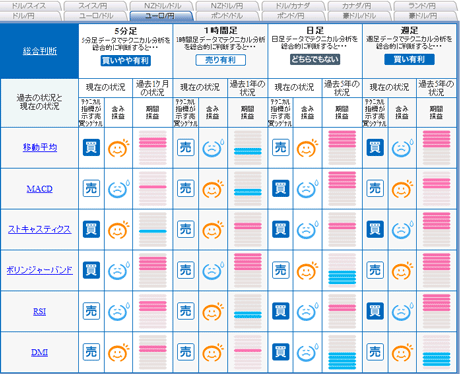The width and height of the screenshot is (460, 374).
Task: Switch to the ドル/スイス currency tab
Action: coord(29,6)
